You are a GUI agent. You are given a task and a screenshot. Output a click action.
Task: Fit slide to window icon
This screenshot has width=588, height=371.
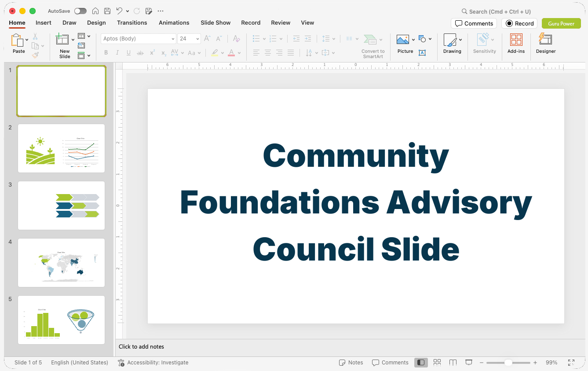click(x=571, y=362)
